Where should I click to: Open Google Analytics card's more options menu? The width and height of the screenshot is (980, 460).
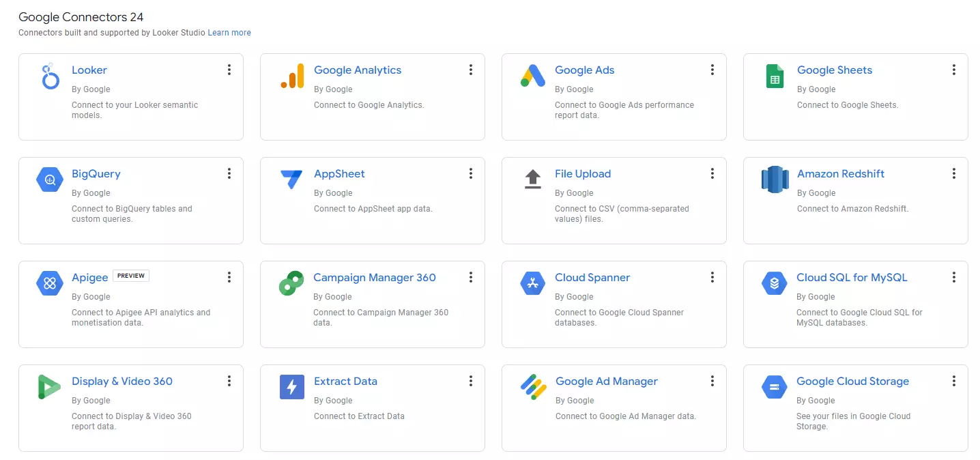pos(471,70)
